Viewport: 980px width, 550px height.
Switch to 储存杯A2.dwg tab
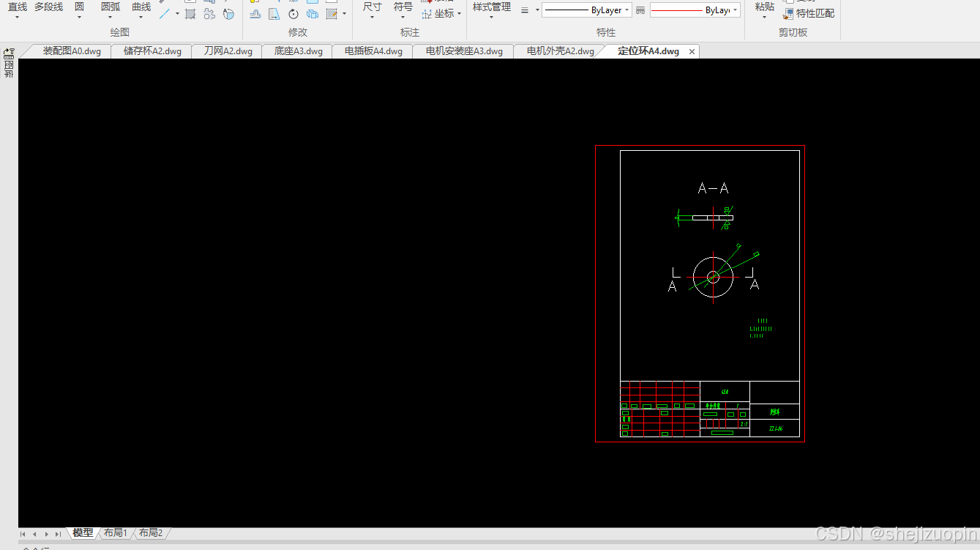(x=152, y=51)
